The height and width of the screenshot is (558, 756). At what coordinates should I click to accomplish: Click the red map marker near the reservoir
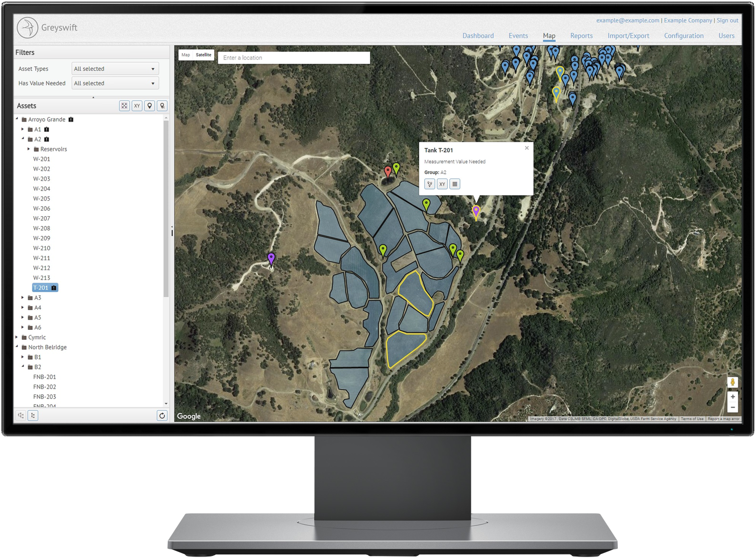pos(388,172)
